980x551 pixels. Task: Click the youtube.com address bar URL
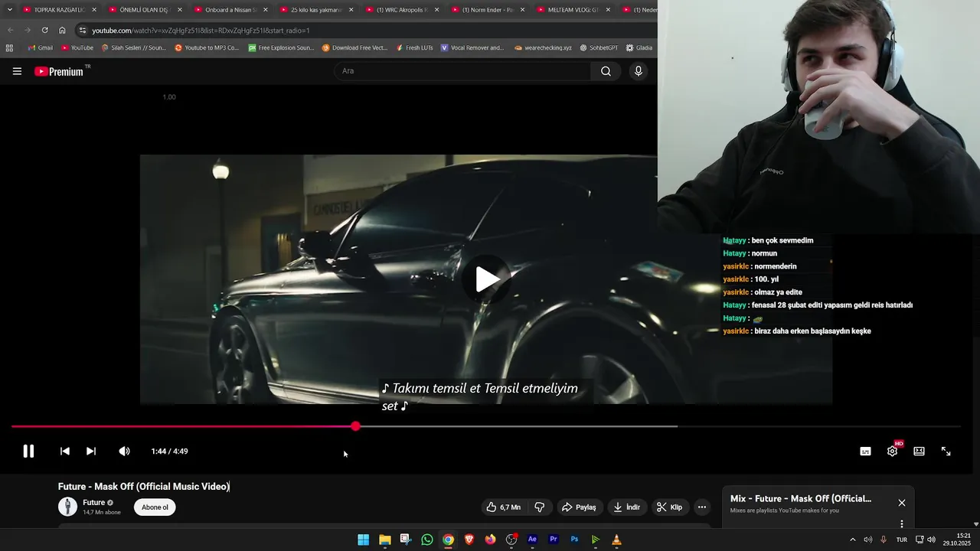[201, 31]
